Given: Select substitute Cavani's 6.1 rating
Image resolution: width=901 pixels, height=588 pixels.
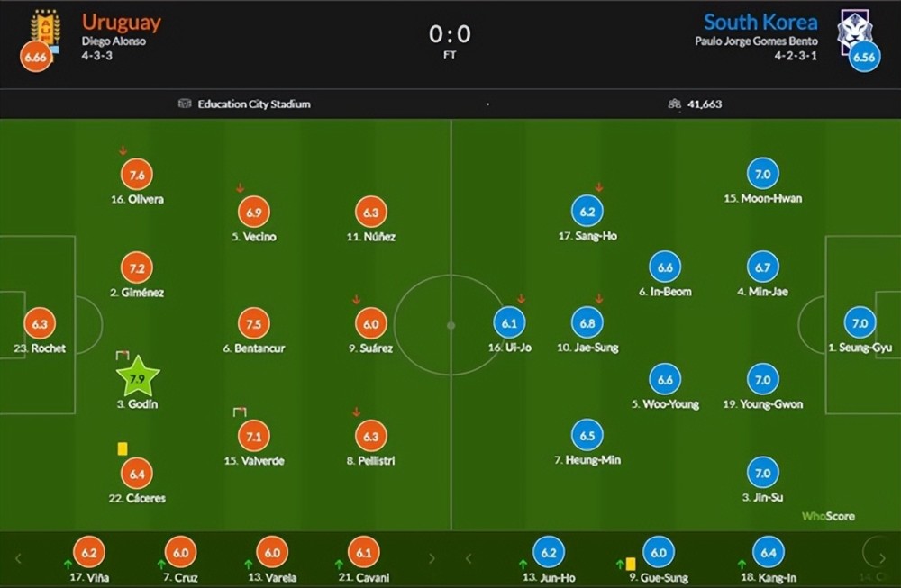Looking at the screenshot, I should click(x=364, y=552).
